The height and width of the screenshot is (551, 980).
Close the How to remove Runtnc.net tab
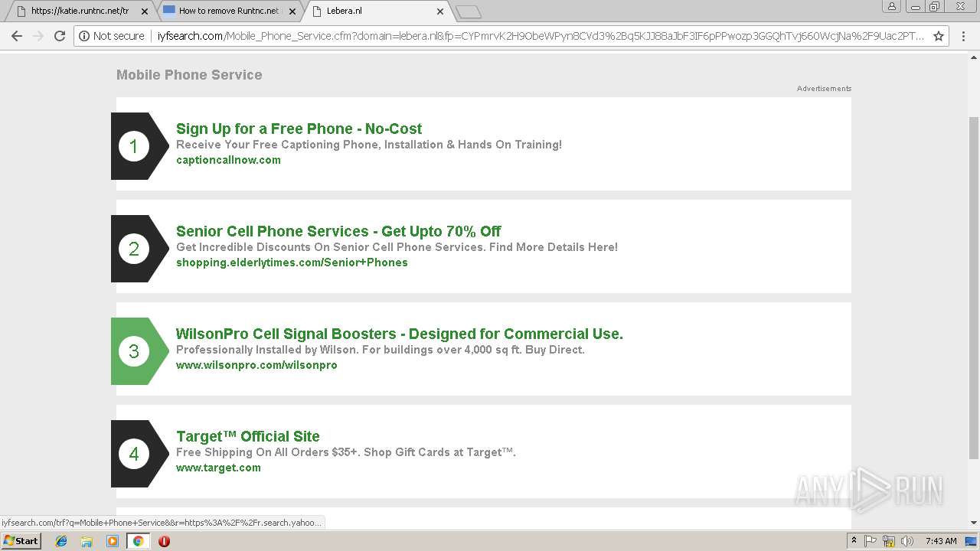point(293,11)
